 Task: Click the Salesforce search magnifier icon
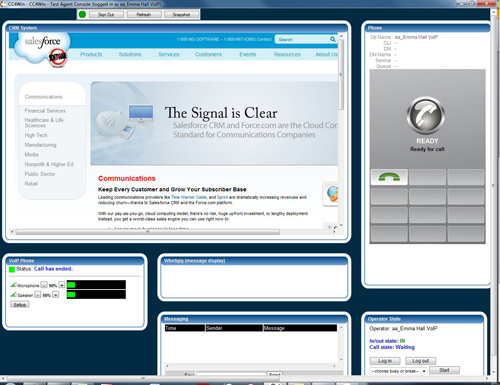(333, 39)
